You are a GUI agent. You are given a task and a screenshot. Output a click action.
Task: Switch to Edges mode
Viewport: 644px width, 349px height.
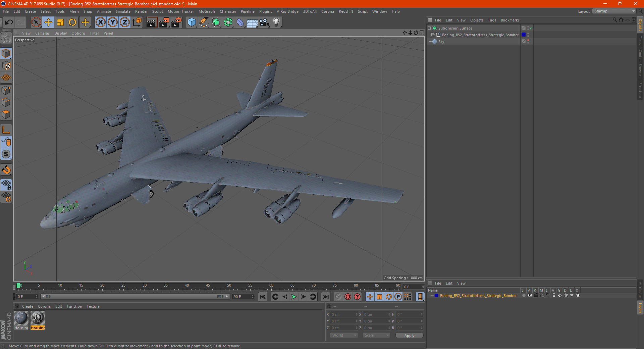6,102
